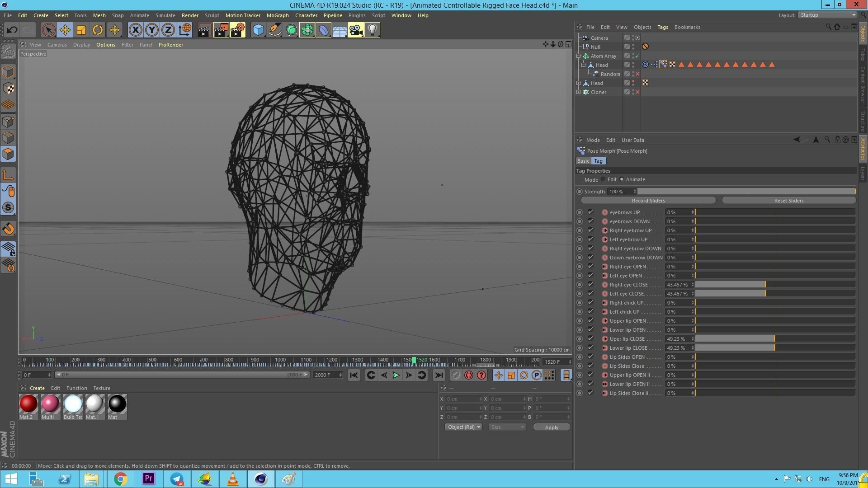Click the Record Sliders button
The height and width of the screenshot is (488, 868).
[648, 201]
